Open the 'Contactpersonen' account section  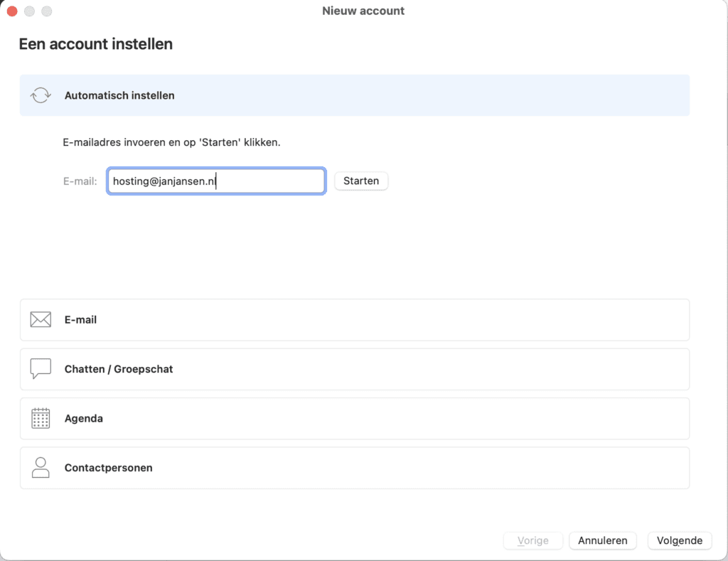354,468
